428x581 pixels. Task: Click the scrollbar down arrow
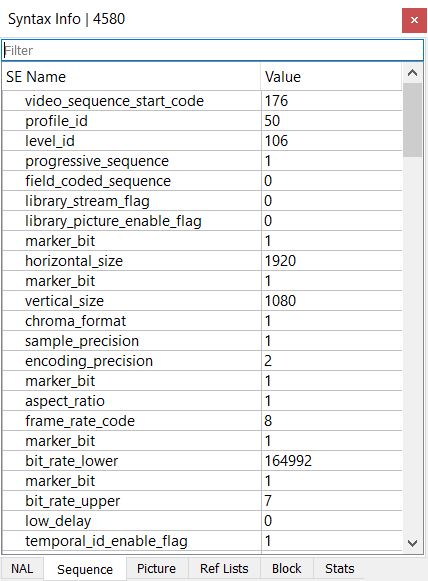[x=412, y=544]
